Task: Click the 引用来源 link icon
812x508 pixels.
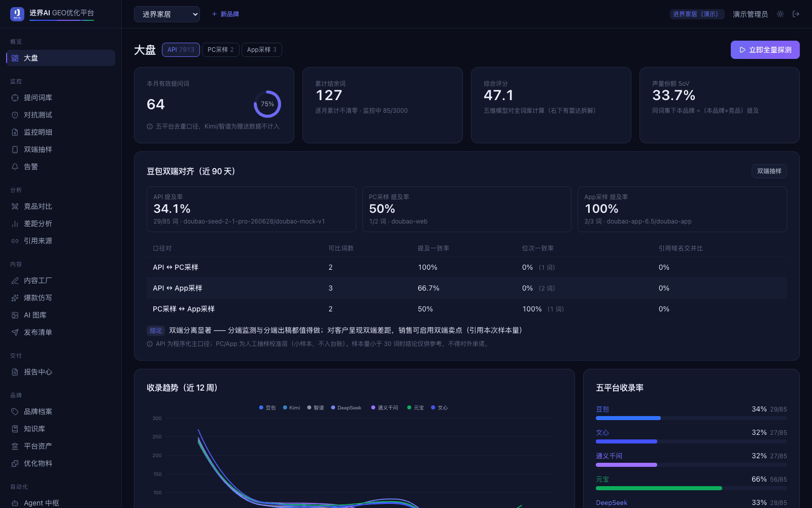Action: pos(15,241)
